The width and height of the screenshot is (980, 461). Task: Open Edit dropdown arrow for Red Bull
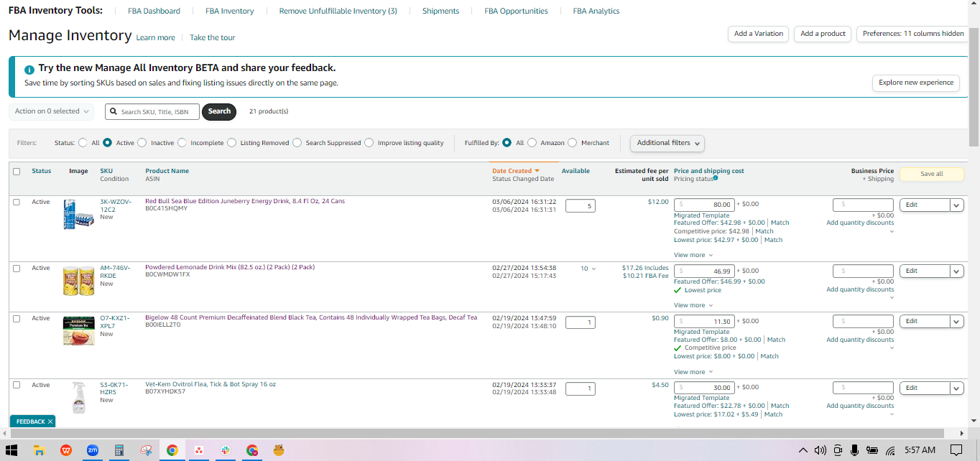pyautogui.click(x=956, y=205)
